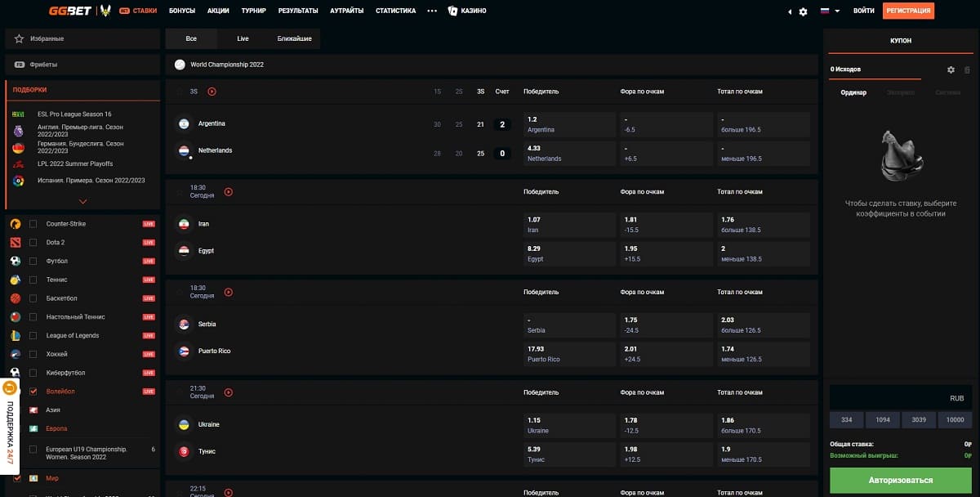This screenshot has width=980, height=497.
Task: Click the Dota 2 sport icon
Action: [16, 243]
